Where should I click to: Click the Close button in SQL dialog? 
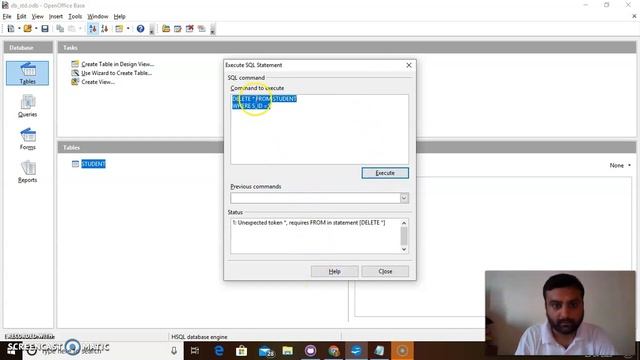(385, 271)
